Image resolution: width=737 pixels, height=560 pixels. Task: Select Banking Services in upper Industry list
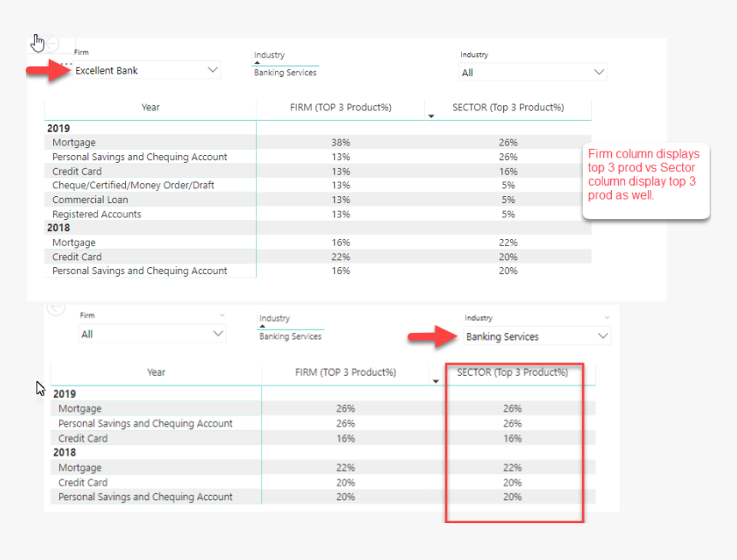coord(285,72)
